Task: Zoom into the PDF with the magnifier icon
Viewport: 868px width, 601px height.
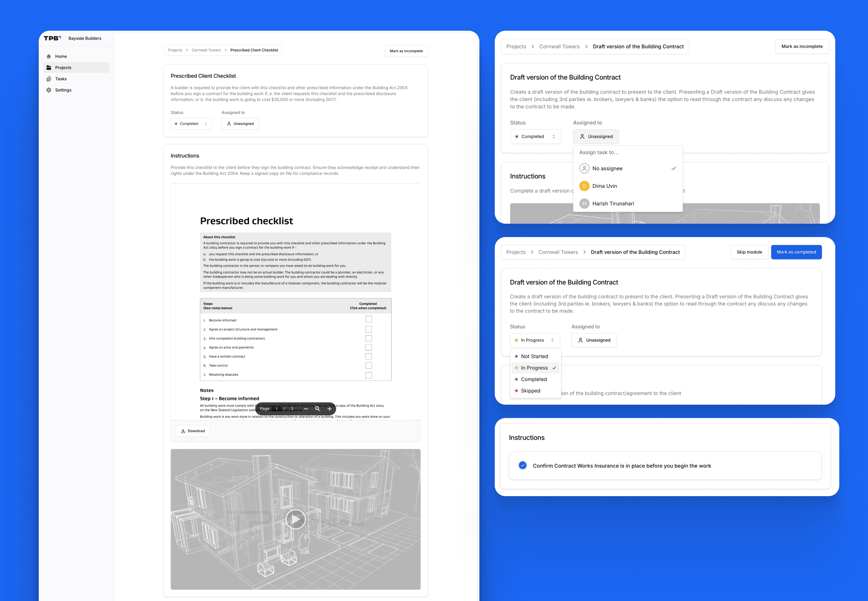Action: [x=318, y=409]
